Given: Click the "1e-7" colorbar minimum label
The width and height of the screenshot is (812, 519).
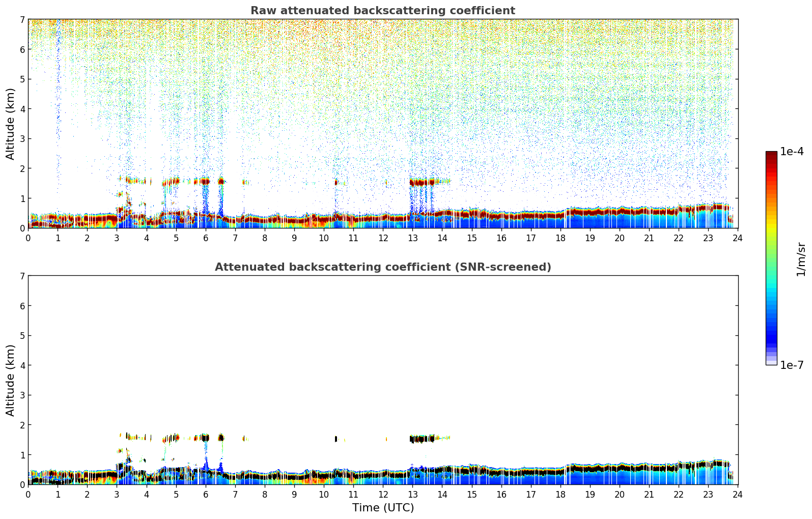Looking at the screenshot, I should tap(792, 365).
